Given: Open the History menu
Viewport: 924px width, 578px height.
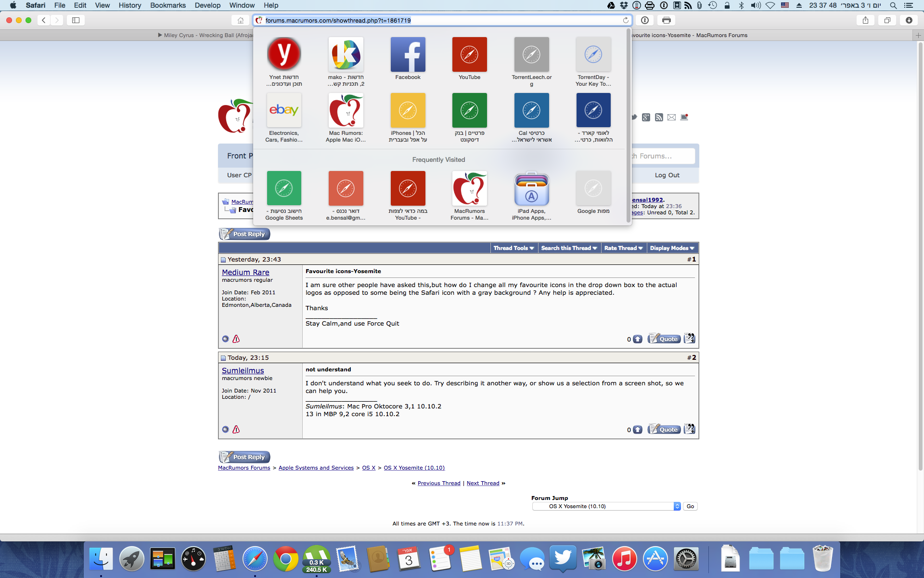Looking at the screenshot, I should (129, 5).
